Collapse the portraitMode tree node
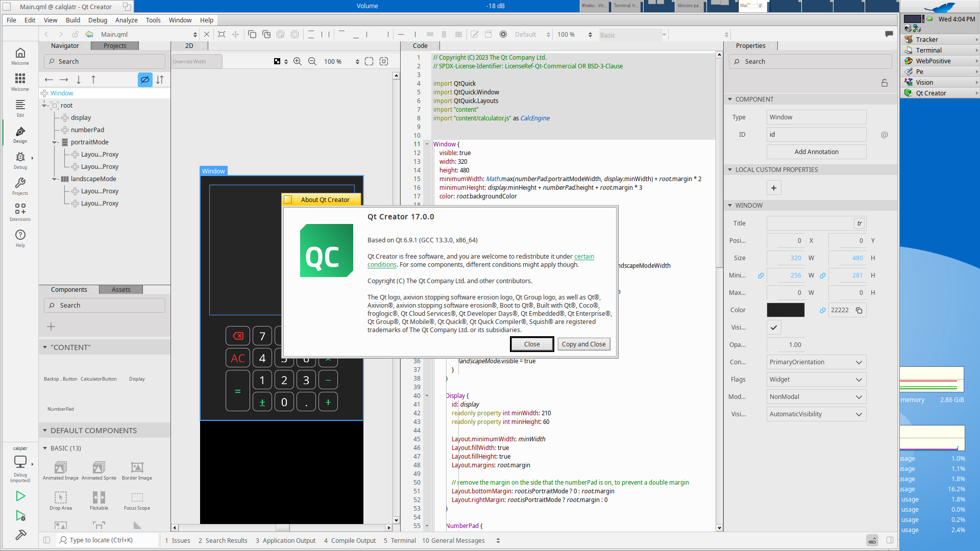This screenshot has width=980, height=551. point(55,142)
